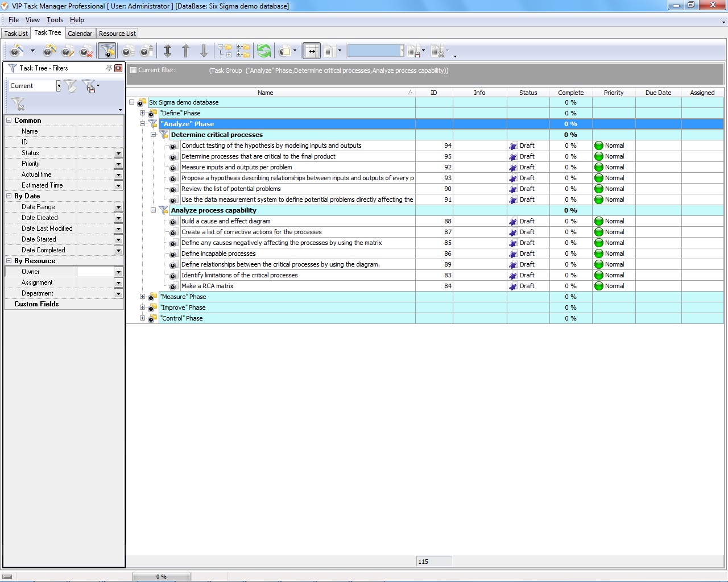Pin the Task Tree Filters panel
The image size is (728, 582).
109,68
